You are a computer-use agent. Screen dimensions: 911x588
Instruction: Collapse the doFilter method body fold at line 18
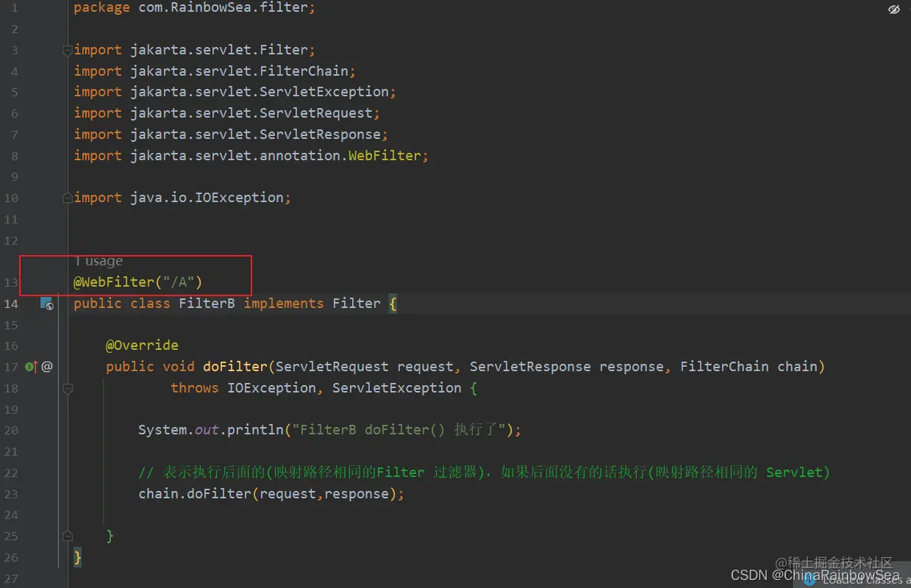(68, 387)
